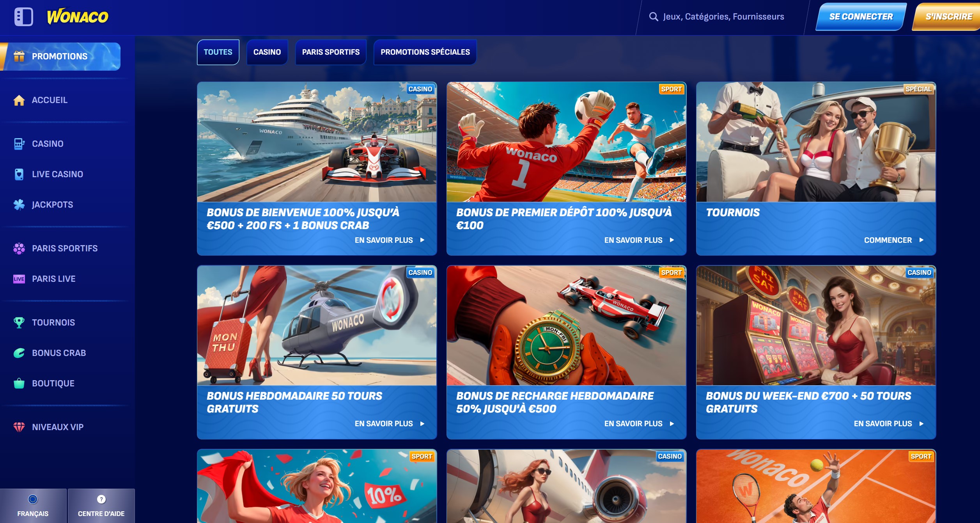Click the Boutique shopping bag icon
This screenshot has height=523, width=980.
[19, 384]
